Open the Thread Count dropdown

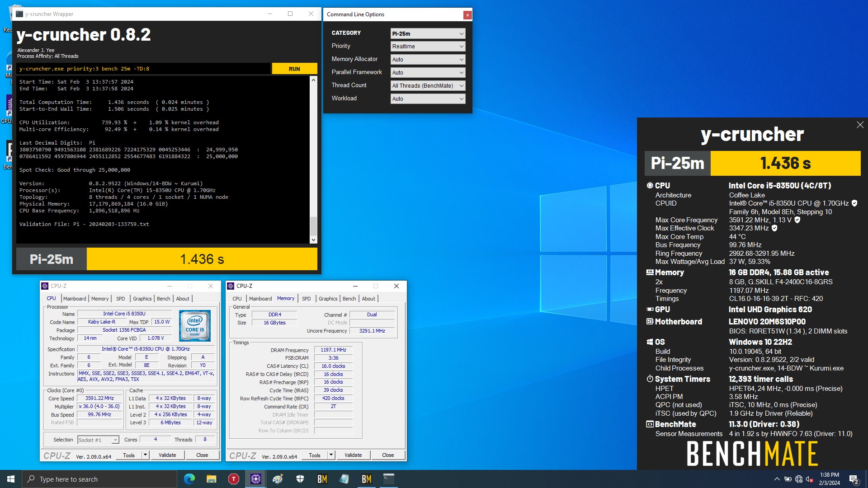(x=428, y=85)
